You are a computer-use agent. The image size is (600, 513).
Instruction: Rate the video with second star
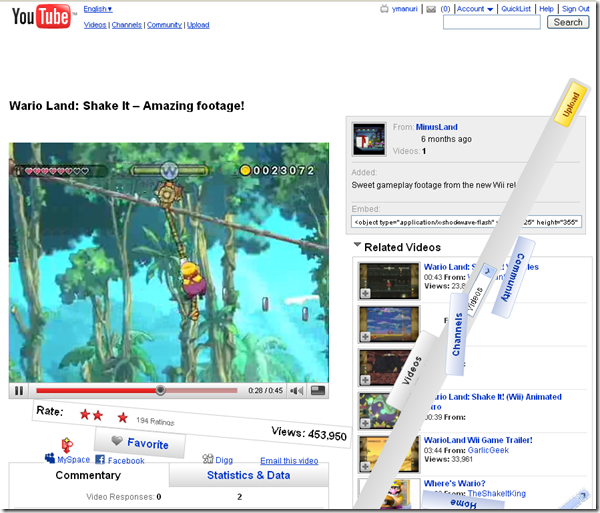(98, 415)
